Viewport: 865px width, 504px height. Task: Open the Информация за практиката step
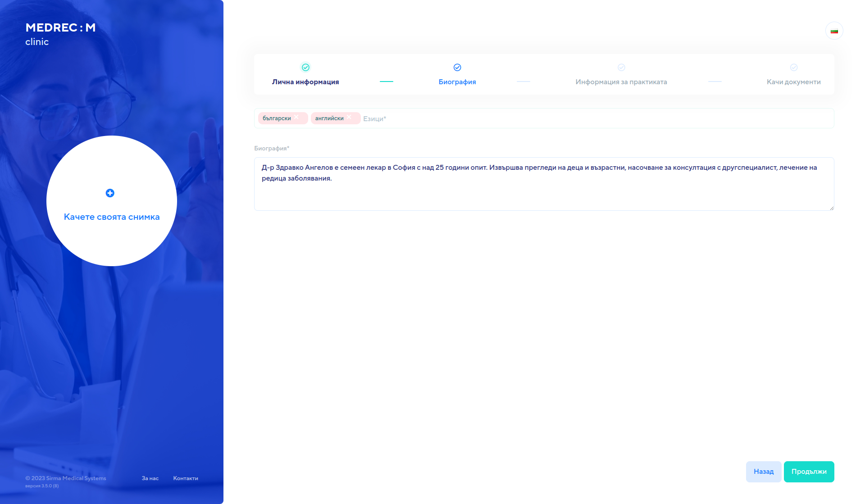[621, 82]
